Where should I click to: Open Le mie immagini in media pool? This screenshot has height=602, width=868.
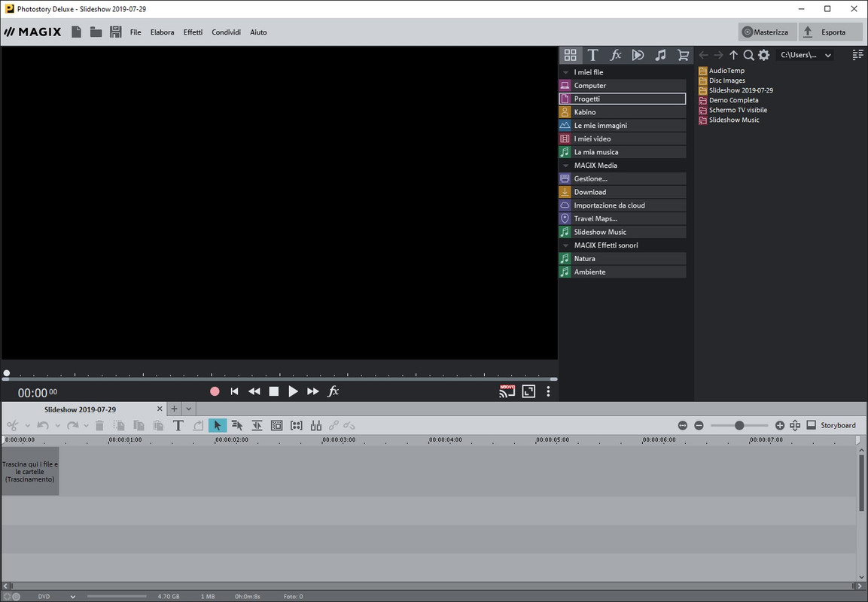(623, 126)
